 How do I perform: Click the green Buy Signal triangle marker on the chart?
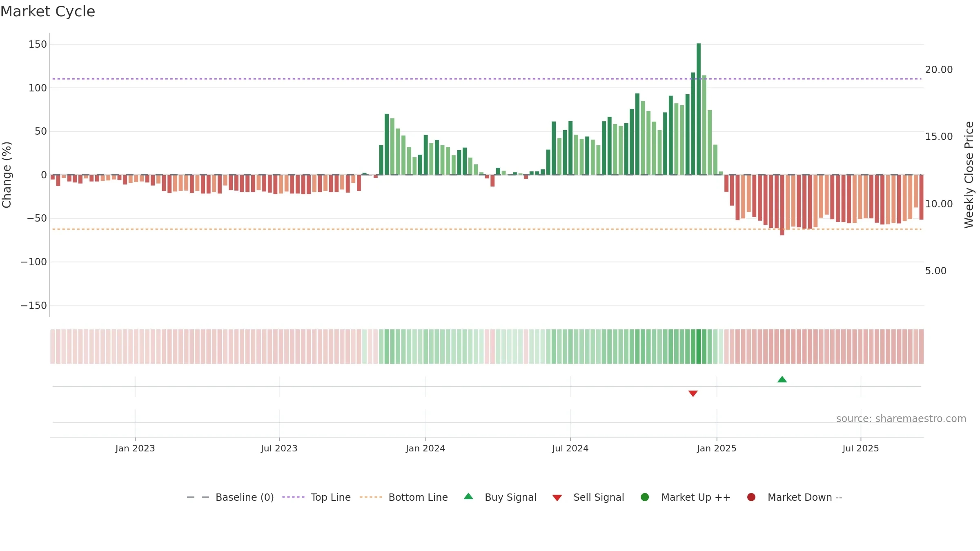(x=782, y=380)
